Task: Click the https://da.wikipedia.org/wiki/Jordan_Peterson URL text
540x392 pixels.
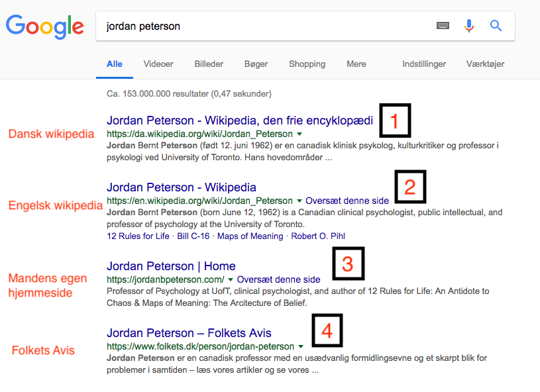Action: click(x=199, y=134)
